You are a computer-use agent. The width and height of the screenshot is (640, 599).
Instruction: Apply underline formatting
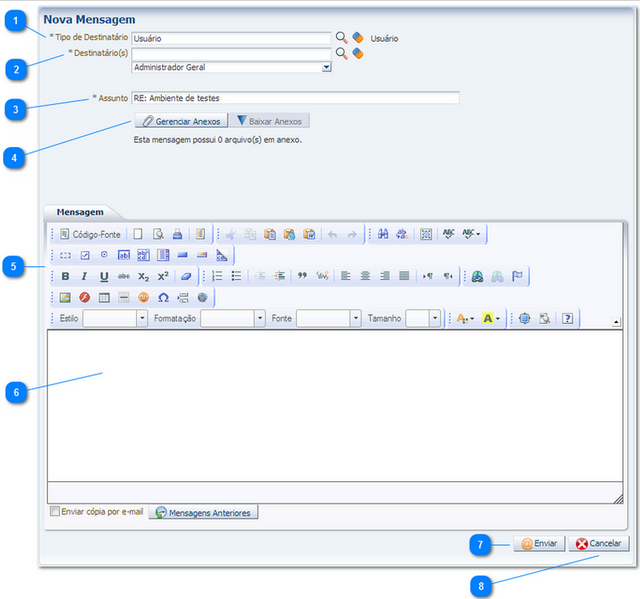(104, 276)
